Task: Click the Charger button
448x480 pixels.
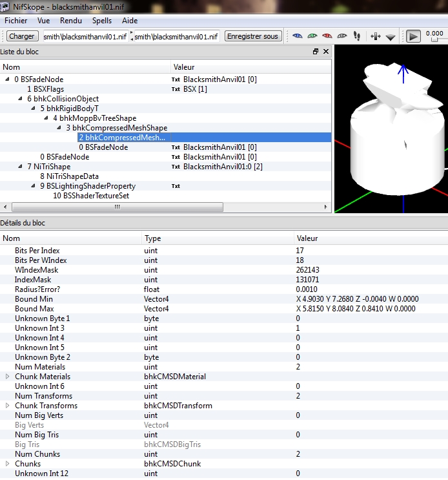Action: click(22, 36)
